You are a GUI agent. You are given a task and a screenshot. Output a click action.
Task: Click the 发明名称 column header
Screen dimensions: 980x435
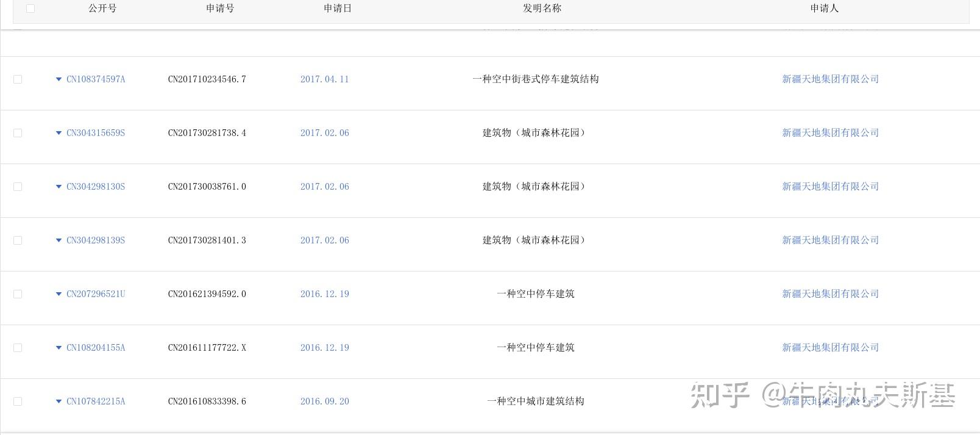point(542,9)
